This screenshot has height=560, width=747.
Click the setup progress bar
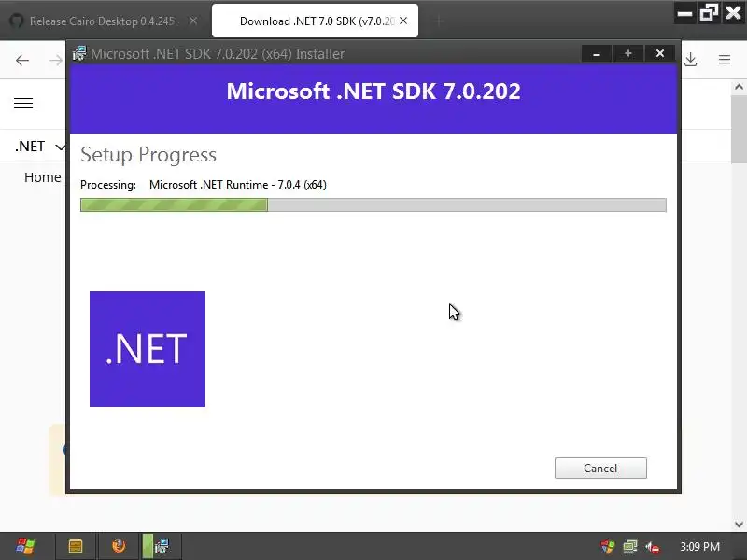(373, 204)
